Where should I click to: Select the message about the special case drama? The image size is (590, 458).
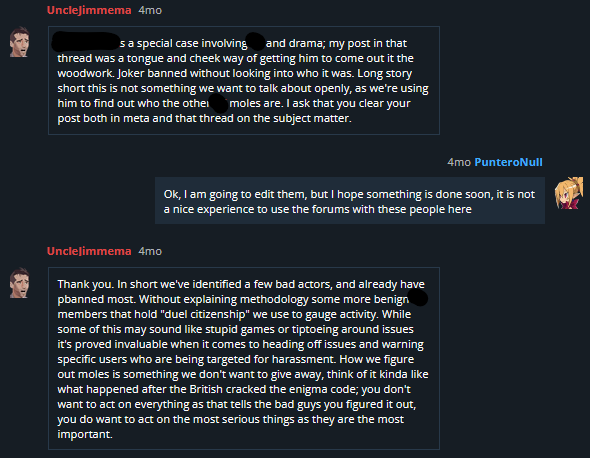(x=244, y=80)
